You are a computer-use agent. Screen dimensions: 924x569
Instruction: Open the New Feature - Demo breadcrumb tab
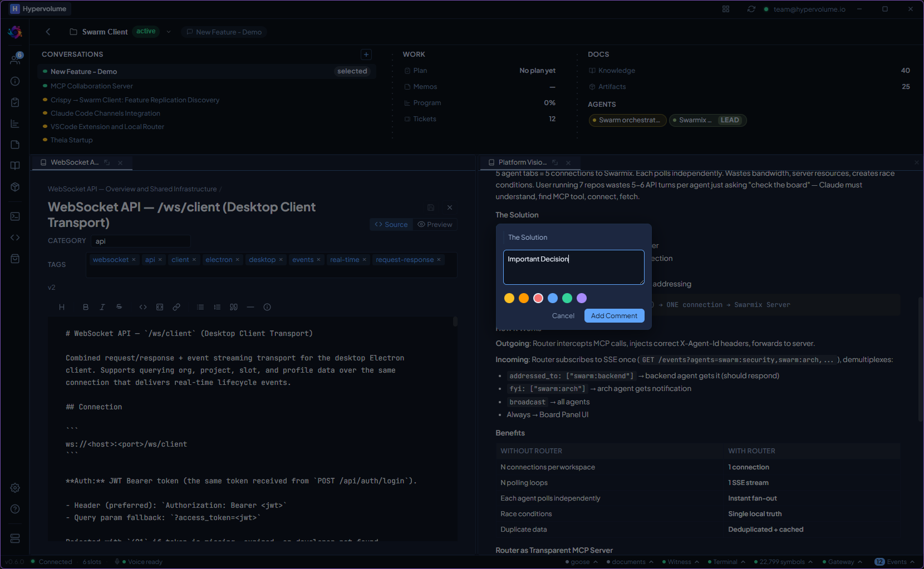(x=224, y=32)
